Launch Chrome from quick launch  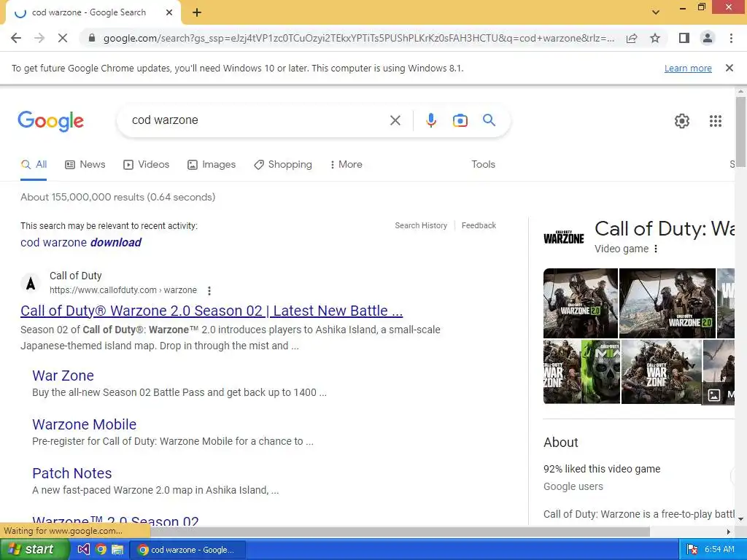pos(101,550)
